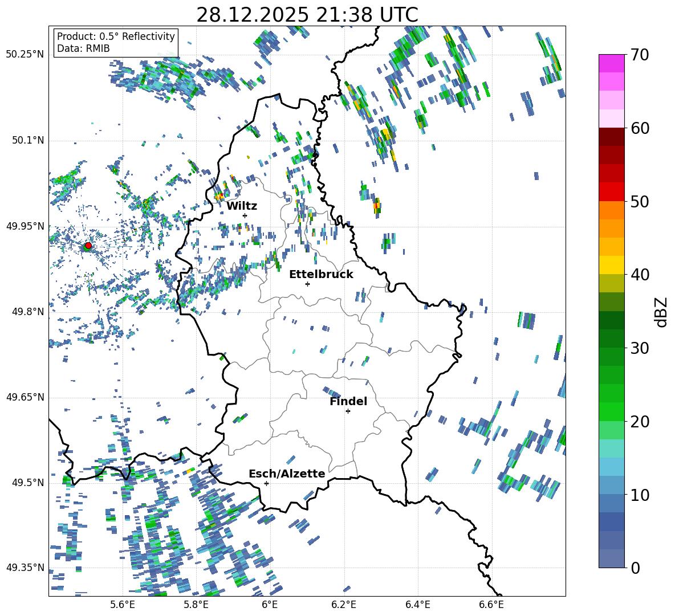Screen dimensions: 675x616
Task: Click the 40 tick on the colorbar
Action: click(639, 275)
